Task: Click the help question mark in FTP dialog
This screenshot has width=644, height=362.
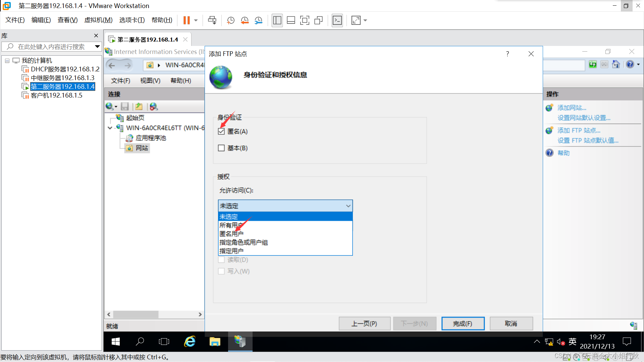Action: click(507, 54)
